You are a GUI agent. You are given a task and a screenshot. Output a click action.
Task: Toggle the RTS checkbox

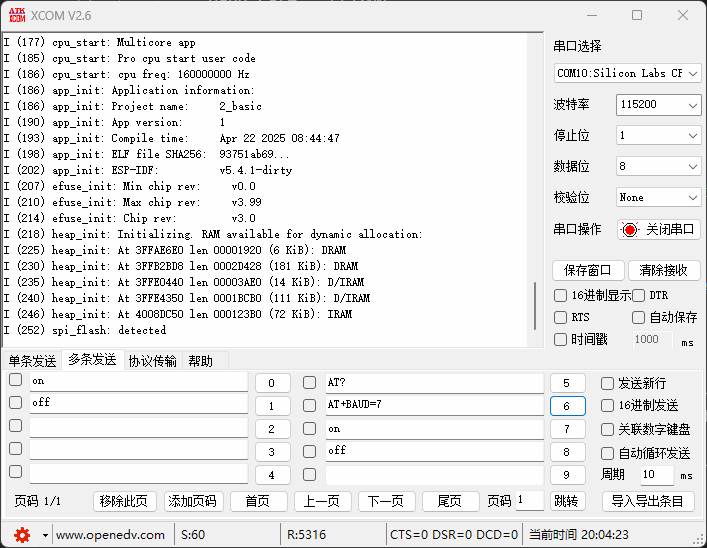[x=560, y=317]
